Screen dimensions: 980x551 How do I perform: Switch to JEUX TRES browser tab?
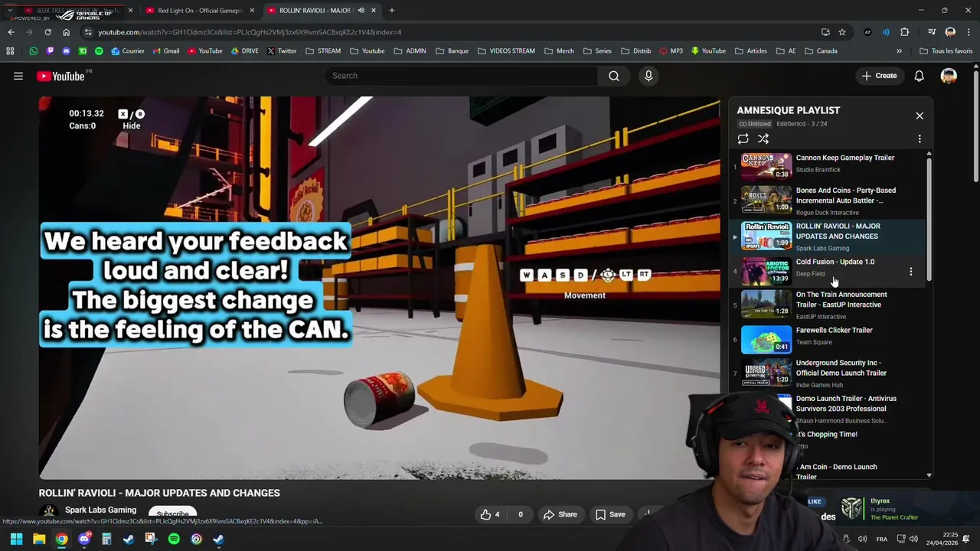pyautogui.click(x=73, y=11)
